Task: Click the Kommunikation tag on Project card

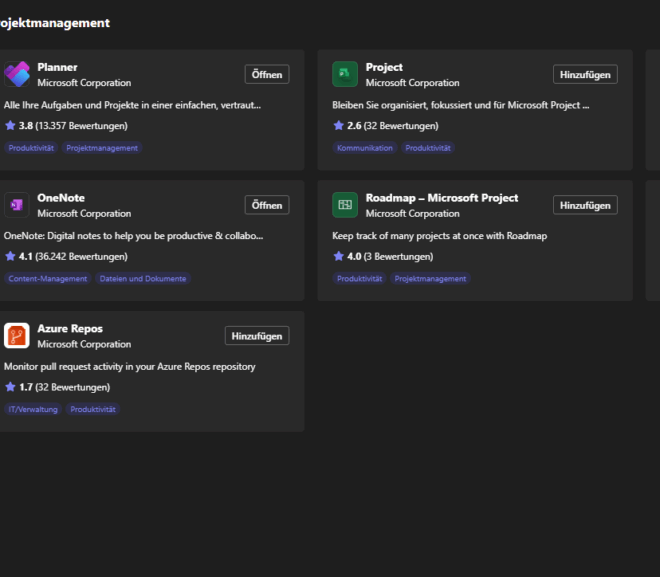Action: point(365,148)
